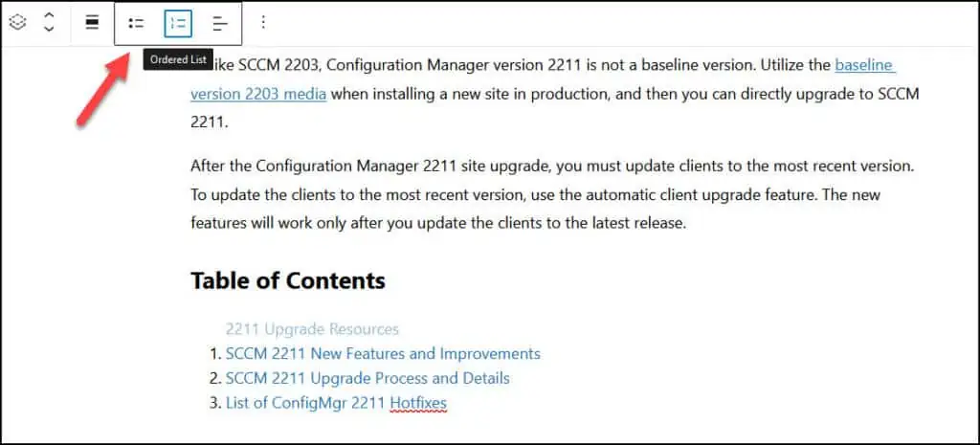
Task: Open List of ConfigMgr 2211 Hotfixes link
Action: 336,403
